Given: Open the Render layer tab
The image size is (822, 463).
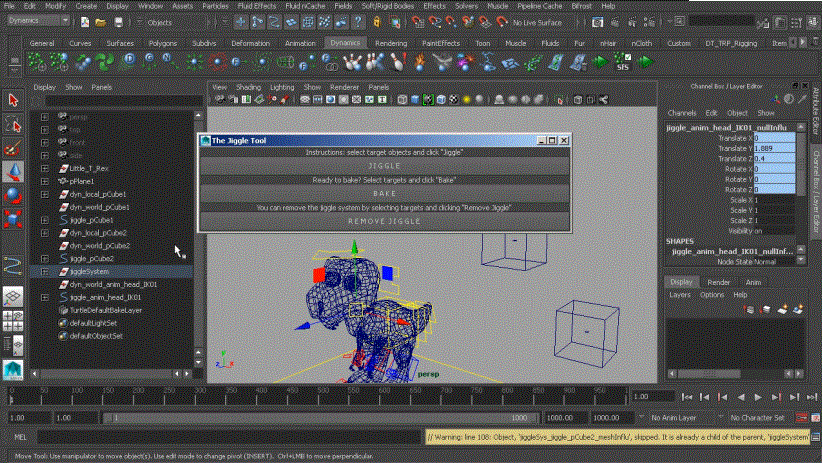Looking at the screenshot, I should (x=718, y=282).
